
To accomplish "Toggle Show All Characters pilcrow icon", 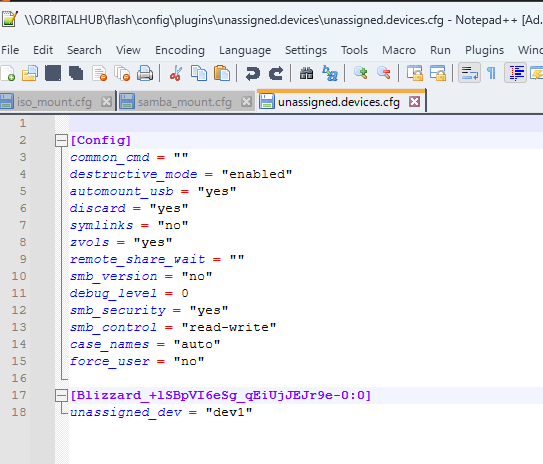I will pos(491,73).
